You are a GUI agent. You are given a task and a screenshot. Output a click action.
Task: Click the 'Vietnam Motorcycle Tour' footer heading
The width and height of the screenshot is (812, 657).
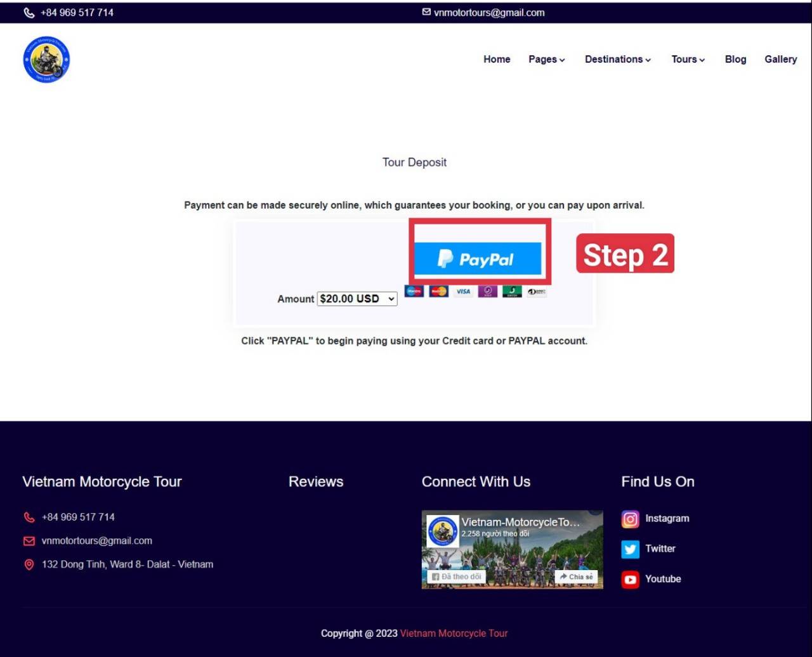(102, 481)
